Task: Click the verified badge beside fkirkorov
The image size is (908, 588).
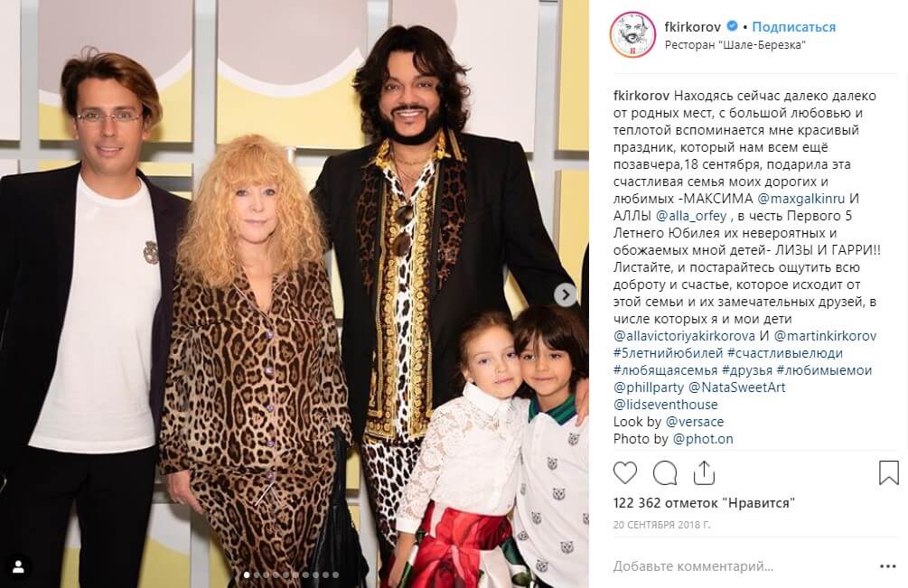Action: [x=732, y=26]
